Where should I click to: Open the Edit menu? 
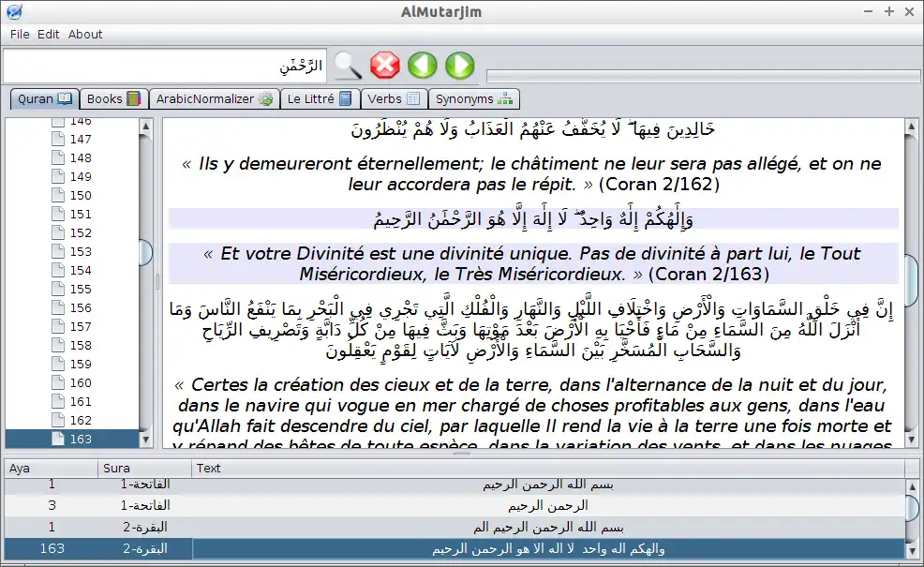[x=49, y=34]
